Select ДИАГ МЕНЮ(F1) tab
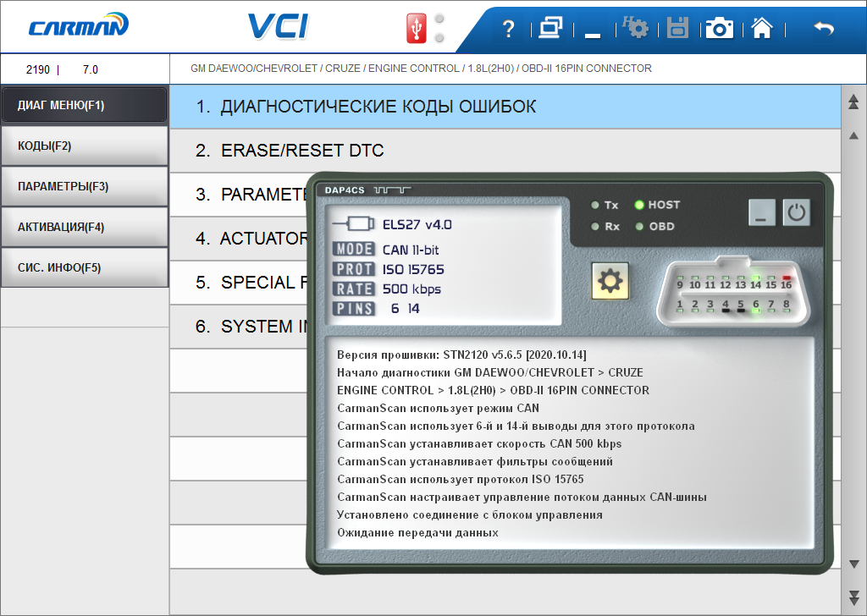The height and width of the screenshot is (616, 867). tap(85, 105)
